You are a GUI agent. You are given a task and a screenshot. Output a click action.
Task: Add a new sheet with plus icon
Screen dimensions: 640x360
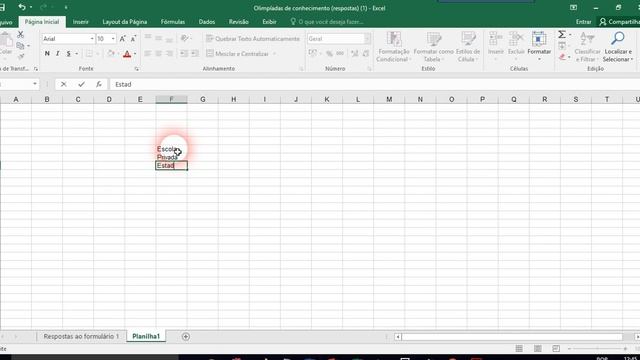tap(186, 337)
